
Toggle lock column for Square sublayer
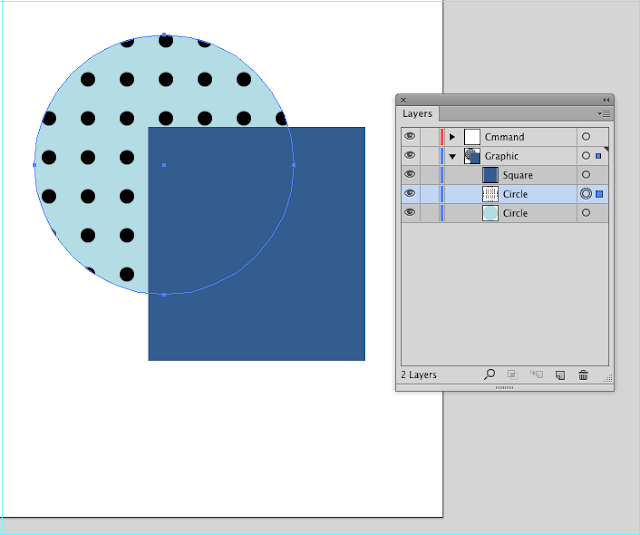(x=429, y=175)
